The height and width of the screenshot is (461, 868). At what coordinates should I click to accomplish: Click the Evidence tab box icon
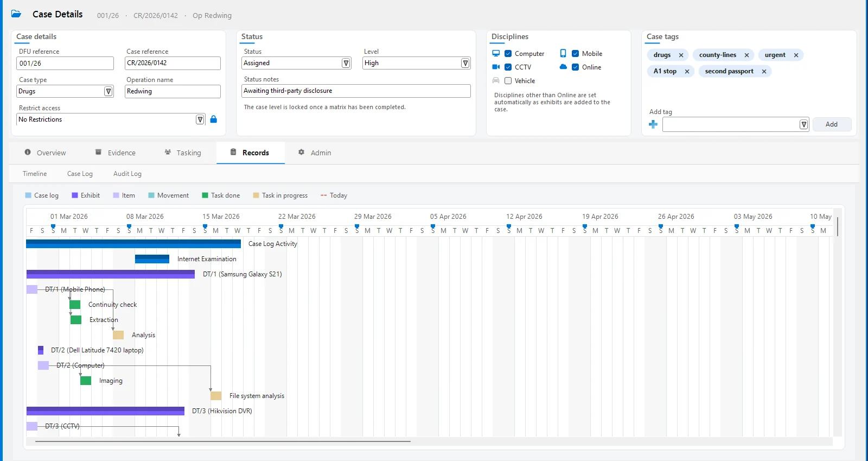(98, 152)
